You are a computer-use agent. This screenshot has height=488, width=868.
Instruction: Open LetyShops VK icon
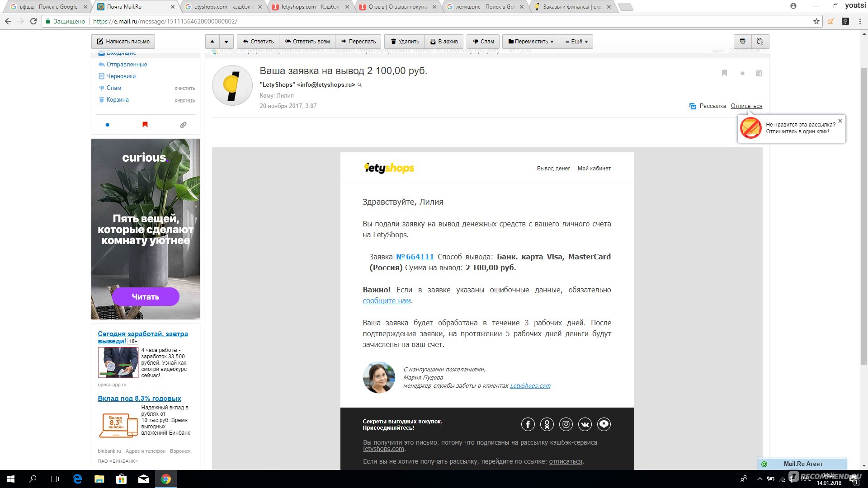[x=585, y=424]
